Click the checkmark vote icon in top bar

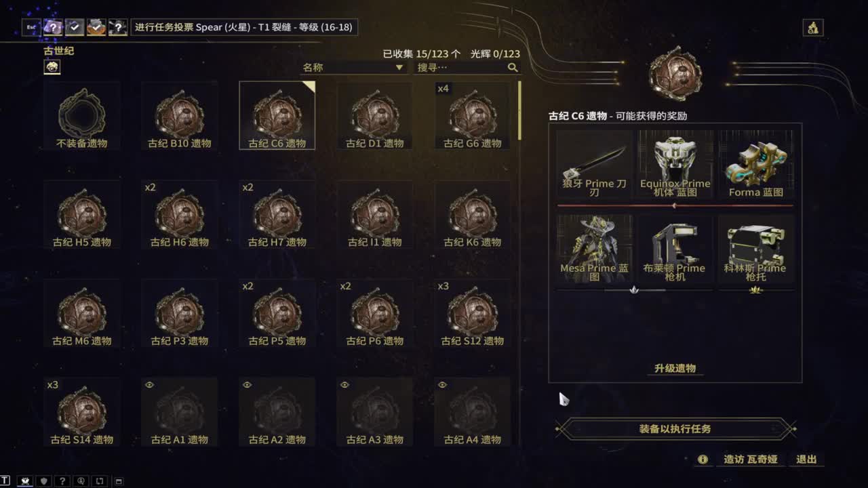(x=75, y=27)
